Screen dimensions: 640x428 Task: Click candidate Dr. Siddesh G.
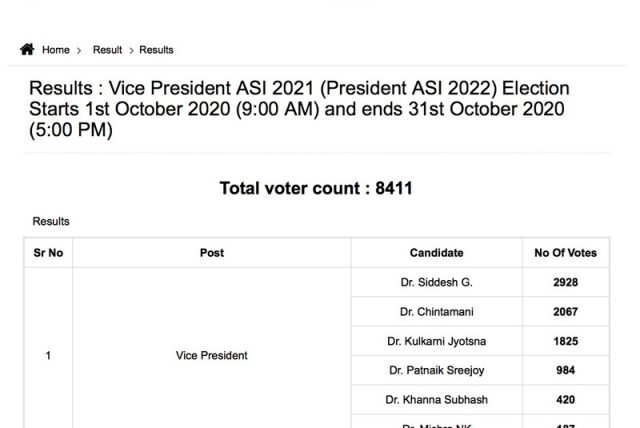point(437,283)
